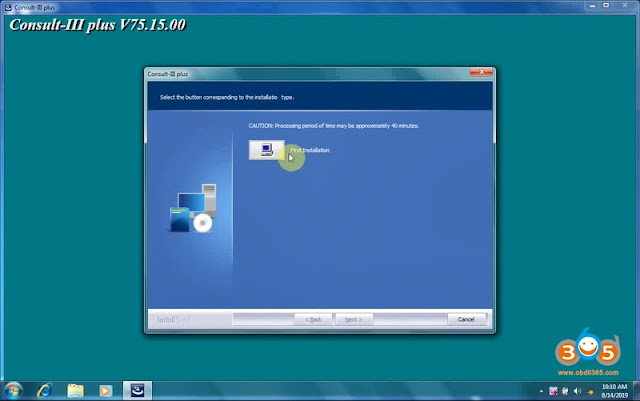This screenshot has width=640, height=401.
Task: Click the First Installation label text
Action: [x=310, y=150]
